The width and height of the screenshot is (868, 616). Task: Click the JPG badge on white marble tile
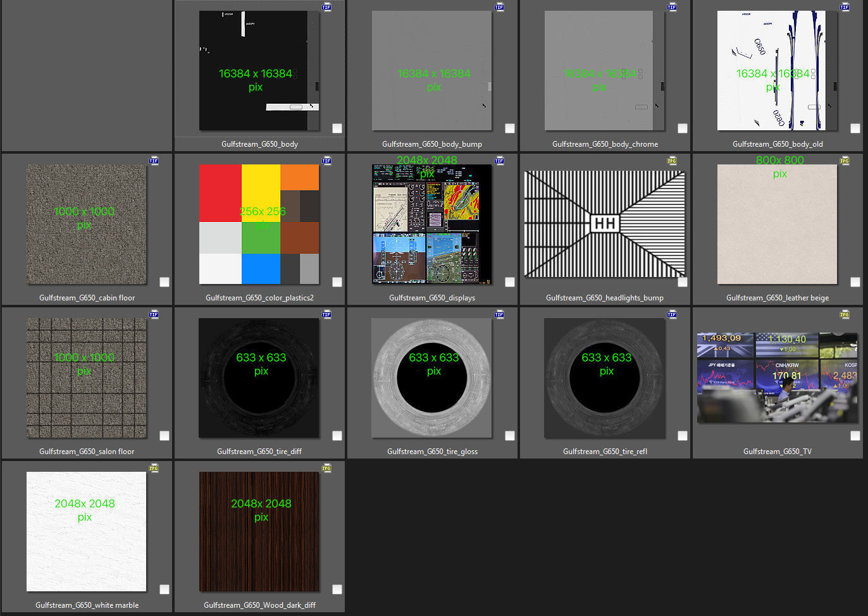click(x=154, y=468)
